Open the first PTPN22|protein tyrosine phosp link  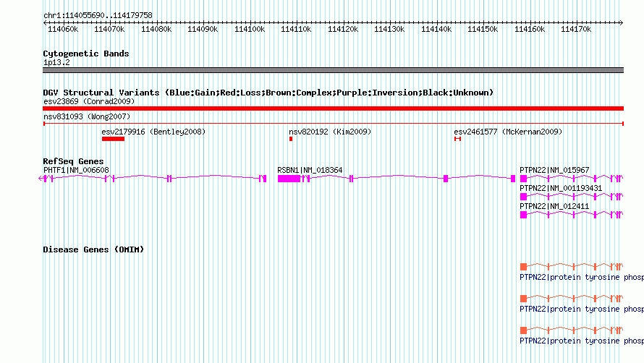(x=582, y=277)
